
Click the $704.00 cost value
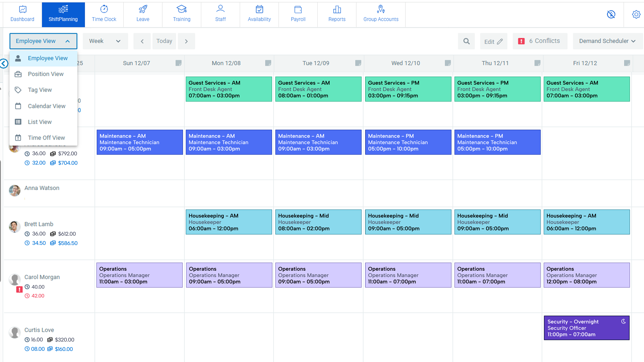pos(68,163)
